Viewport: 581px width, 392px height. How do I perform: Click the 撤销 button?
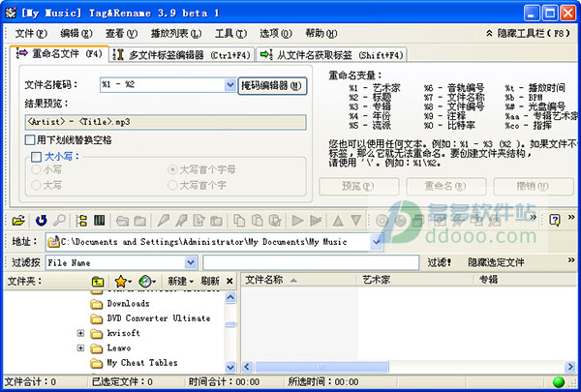point(534,186)
